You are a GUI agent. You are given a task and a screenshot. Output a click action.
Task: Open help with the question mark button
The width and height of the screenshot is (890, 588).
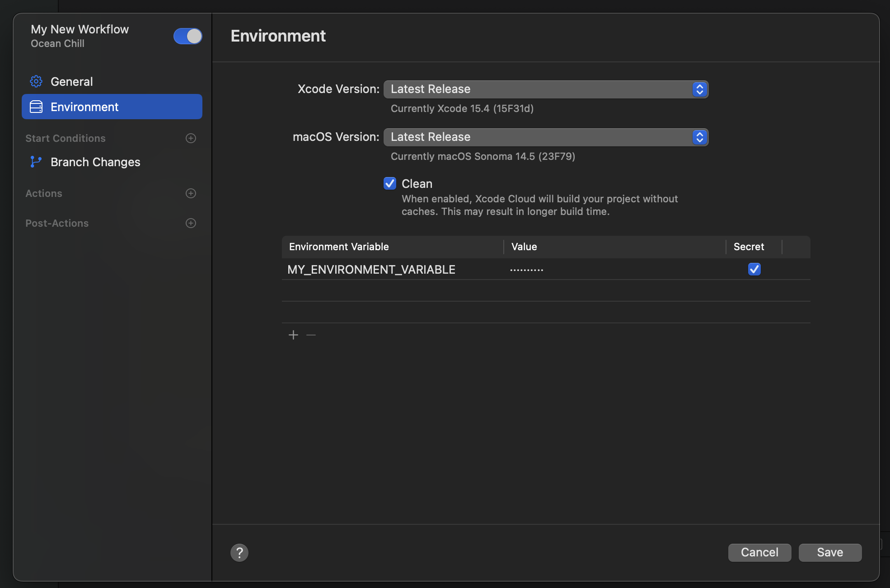pos(239,552)
